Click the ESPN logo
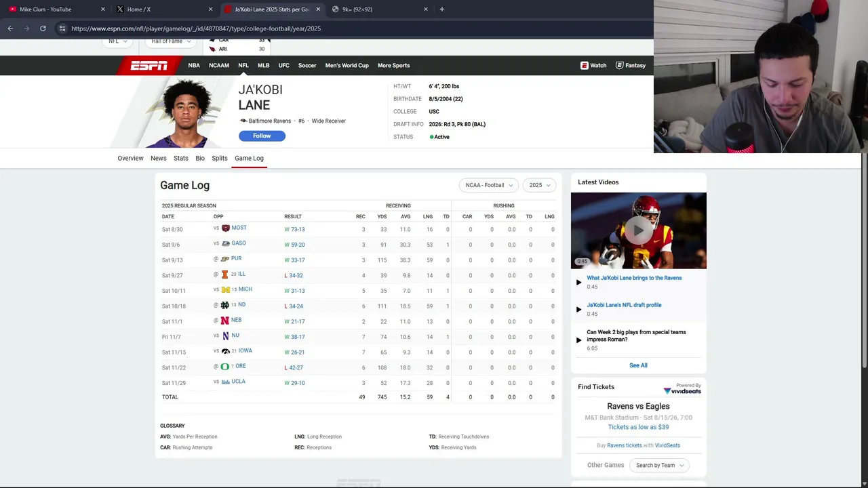Screen dimensions: 868x488 [149, 65]
